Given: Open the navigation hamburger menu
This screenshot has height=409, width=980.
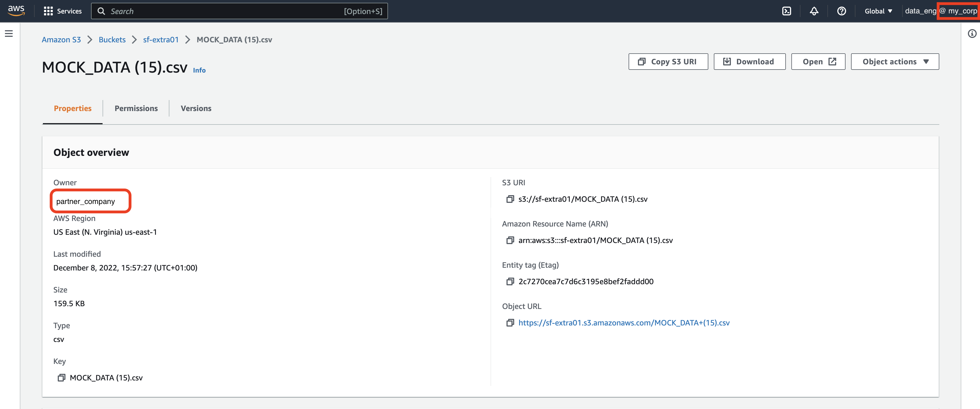Looking at the screenshot, I should (9, 34).
